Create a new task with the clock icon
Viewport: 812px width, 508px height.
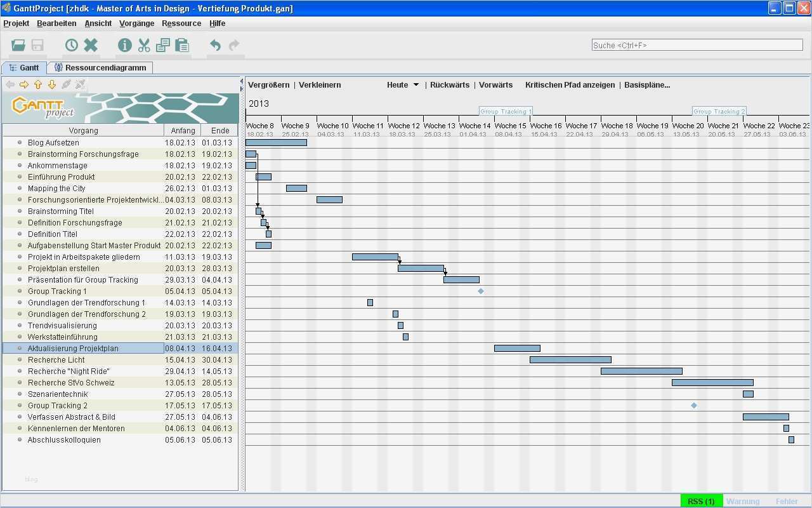coord(72,45)
